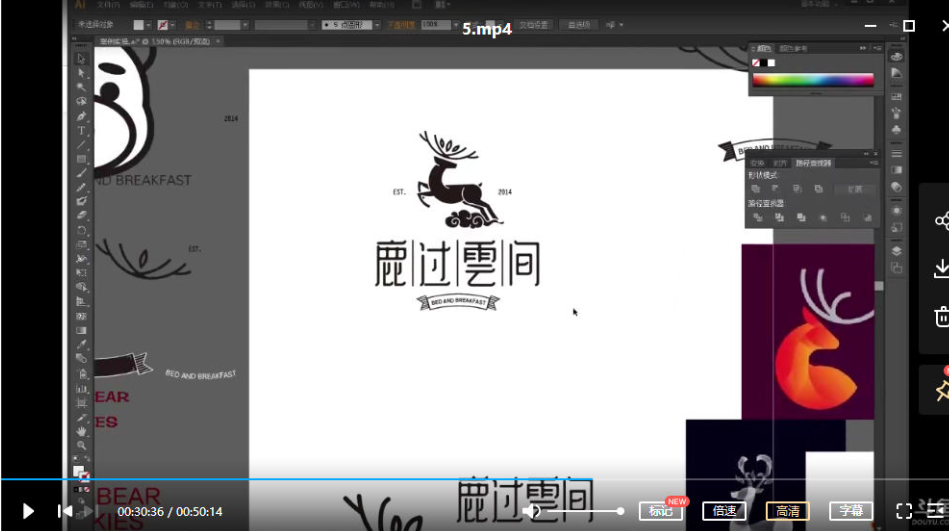Switch to the 对齐 tab
This screenshot has width=949, height=531.
[780, 163]
